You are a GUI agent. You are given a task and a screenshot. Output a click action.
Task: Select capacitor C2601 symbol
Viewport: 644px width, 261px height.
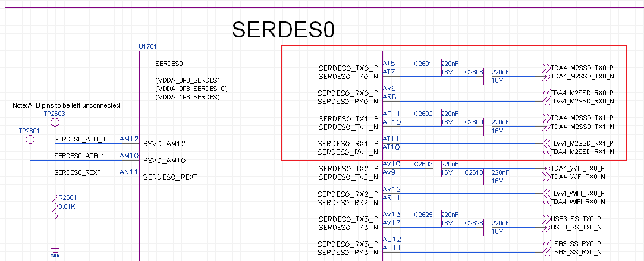pyautogui.click(x=436, y=68)
